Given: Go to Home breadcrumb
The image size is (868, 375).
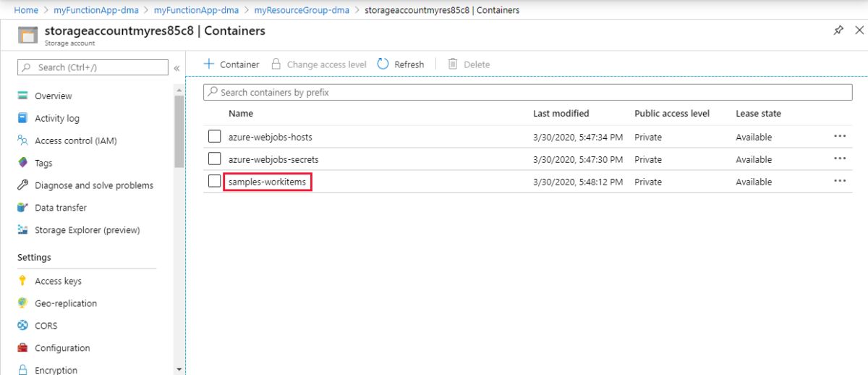Looking at the screenshot, I should (x=26, y=10).
